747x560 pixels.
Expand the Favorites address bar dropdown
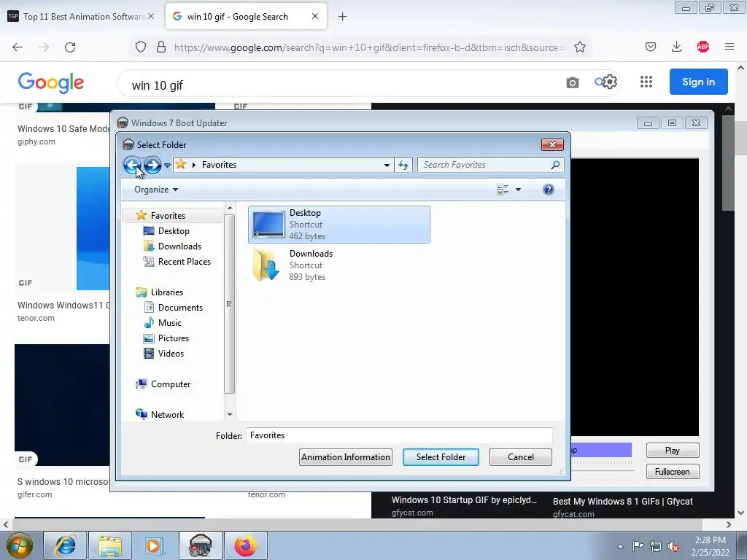[387, 166]
